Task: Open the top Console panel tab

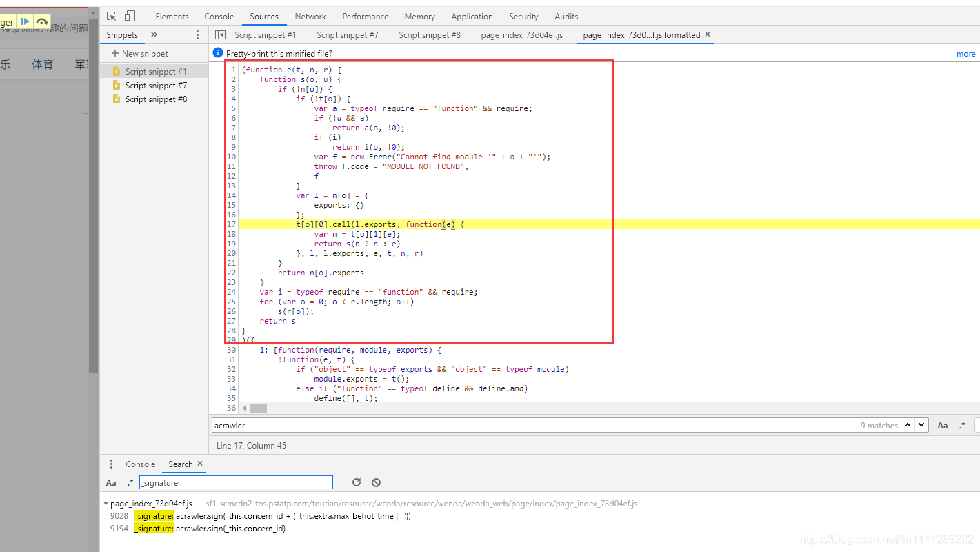Action: click(x=219, y=16)
